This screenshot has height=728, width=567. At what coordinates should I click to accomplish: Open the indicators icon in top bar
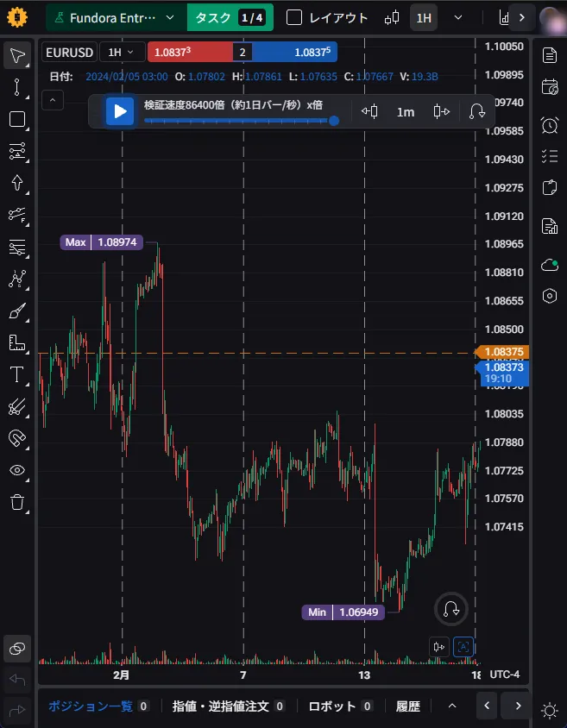[503, 17]
